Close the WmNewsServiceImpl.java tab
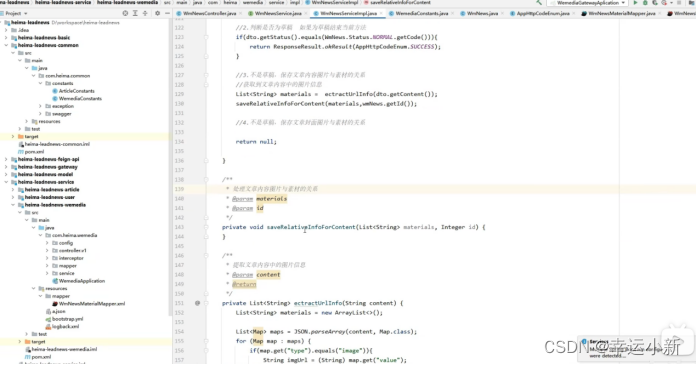Viewport: 696px width, 365px height. tap(381, 14)
